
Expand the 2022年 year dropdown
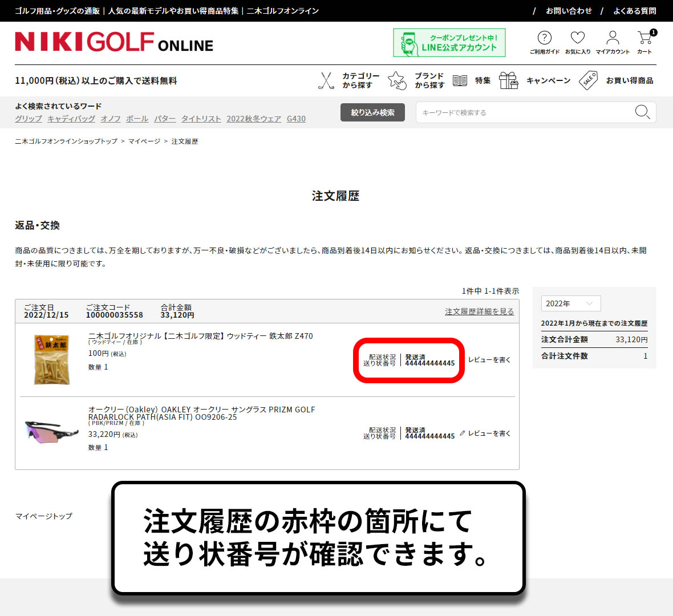click(x=570, y=303)
